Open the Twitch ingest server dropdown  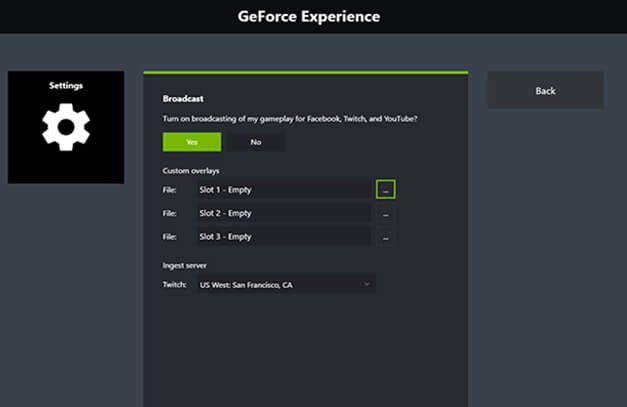pyautogui.click(x=286, y=285)
